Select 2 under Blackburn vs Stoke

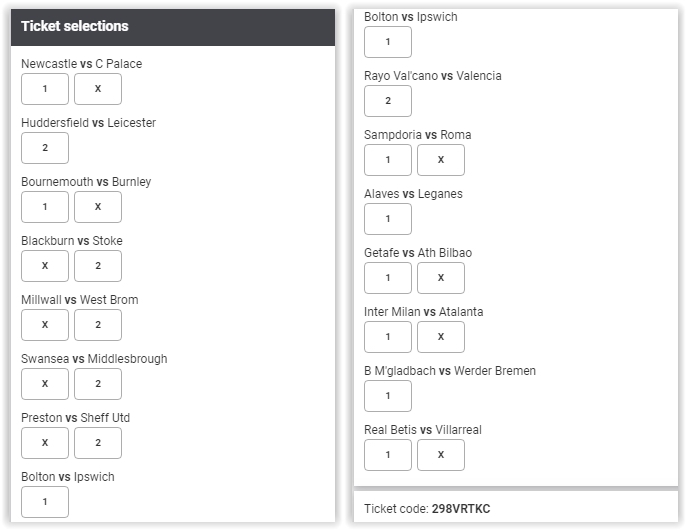pos(98,266)
